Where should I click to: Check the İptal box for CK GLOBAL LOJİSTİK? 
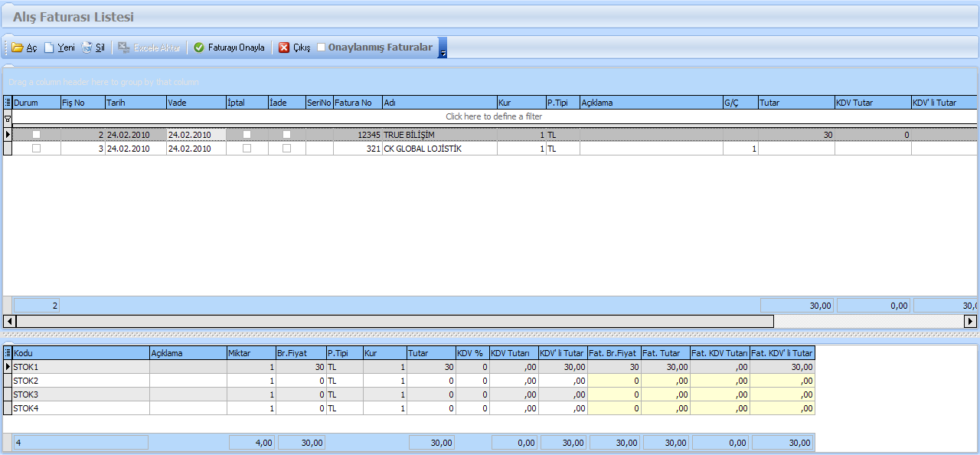(247, 149)
